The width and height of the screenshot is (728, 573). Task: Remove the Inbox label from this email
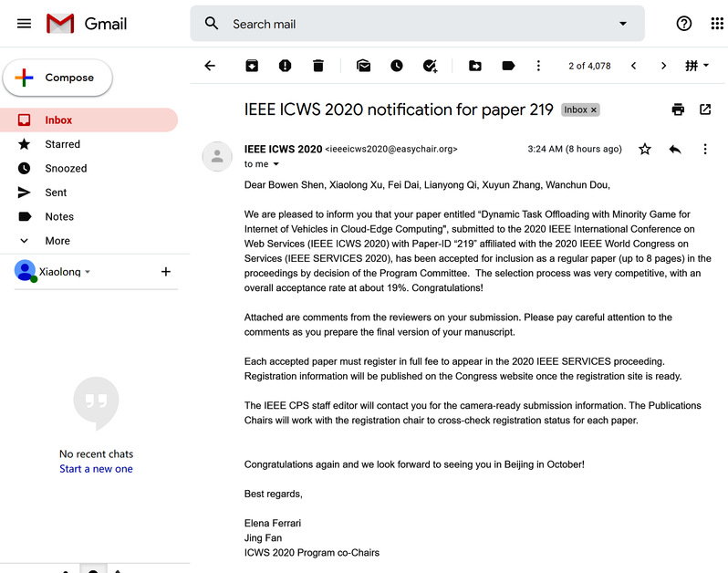click(x=594, y=109)
